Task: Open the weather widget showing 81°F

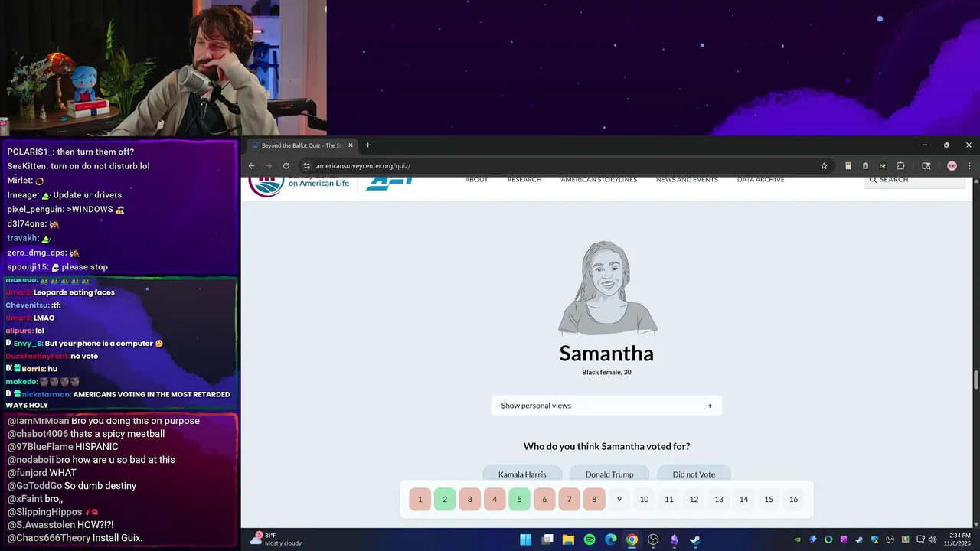Action: pyautogui.click(x=277, y=540)
